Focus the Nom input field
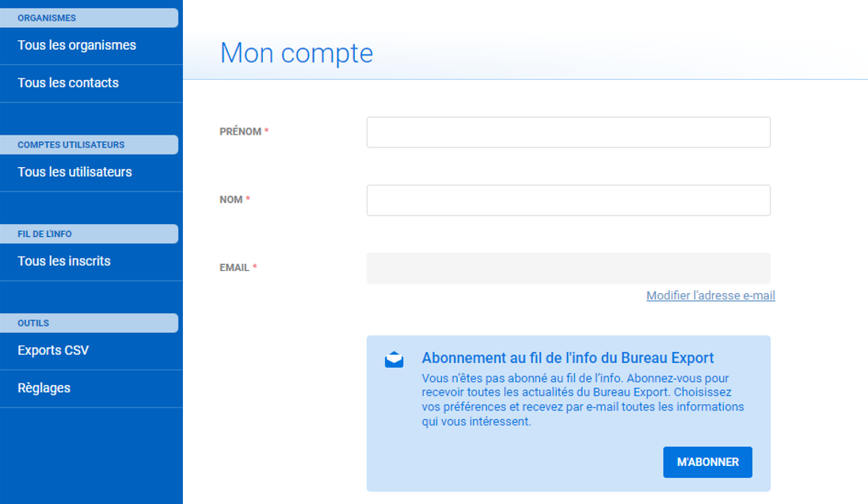 click(568, 200)
